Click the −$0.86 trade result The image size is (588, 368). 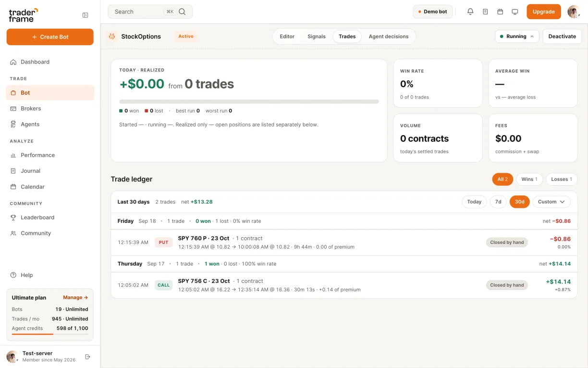[560, 239]
